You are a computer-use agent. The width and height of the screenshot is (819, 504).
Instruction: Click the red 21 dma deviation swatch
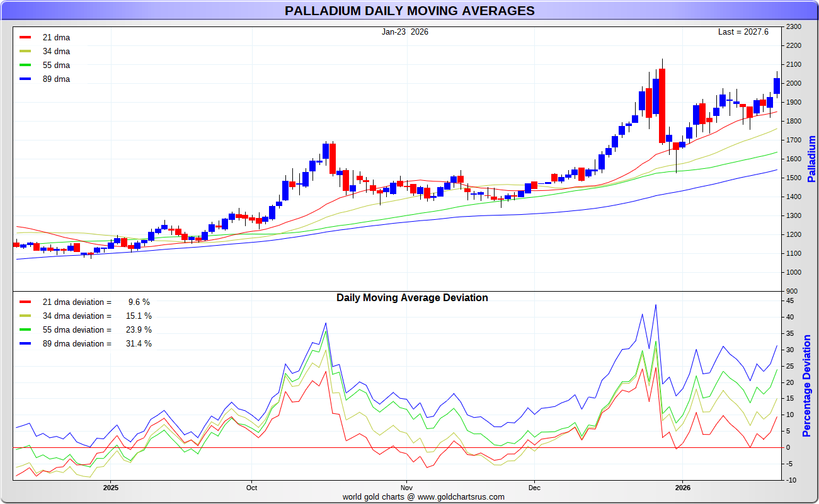[25, 302]
